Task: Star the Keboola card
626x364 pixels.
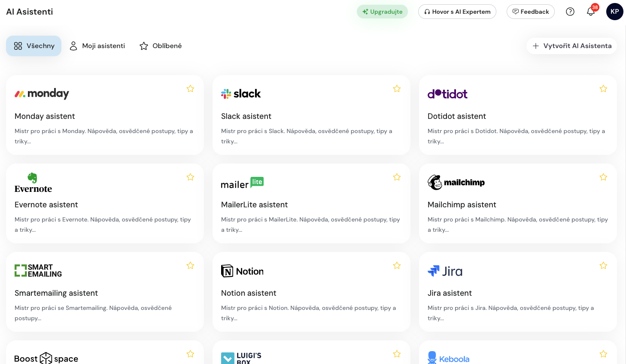Action: (x=603, y=354)
